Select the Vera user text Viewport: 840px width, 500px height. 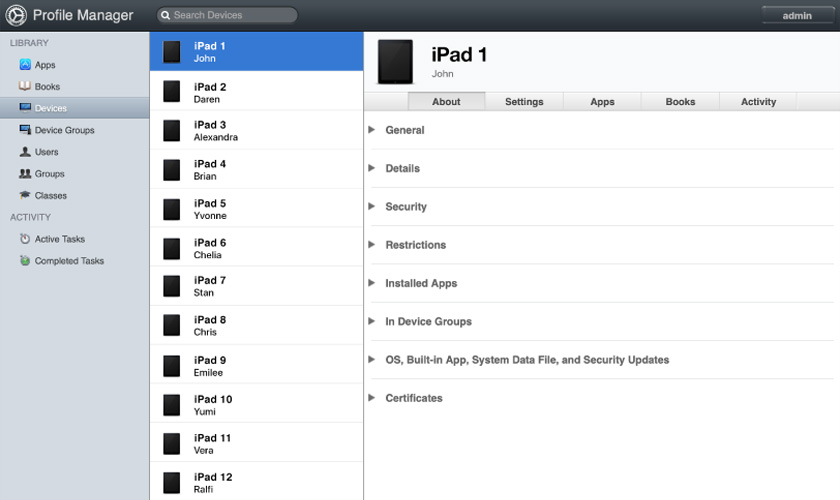204,450
